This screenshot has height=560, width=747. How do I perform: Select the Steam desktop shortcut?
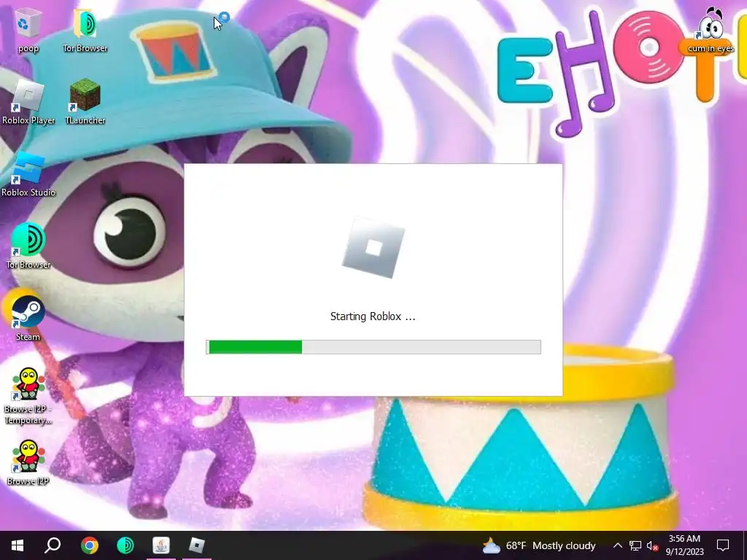pos(28,318)
